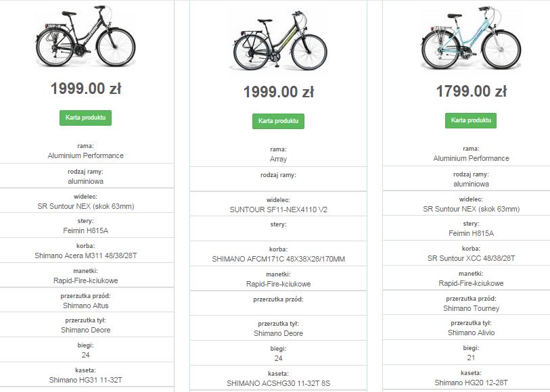Select the Shimano Acera M311 48/38/28T text
The image size is (550, 392).
click(86, 255)
